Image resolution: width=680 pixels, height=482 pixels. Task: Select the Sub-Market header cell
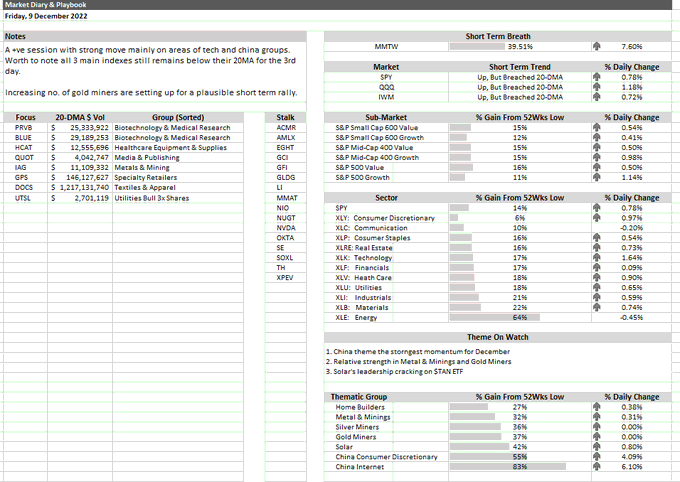(386, 117)
